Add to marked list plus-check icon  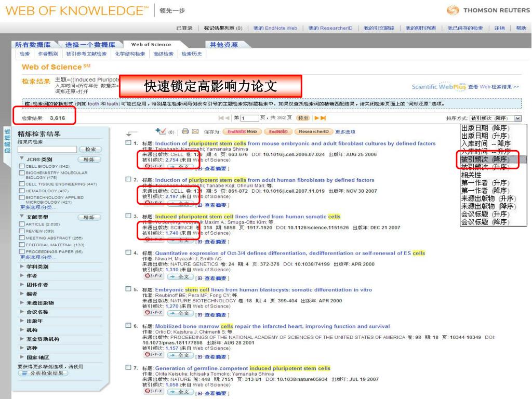[x=161, y=131]
